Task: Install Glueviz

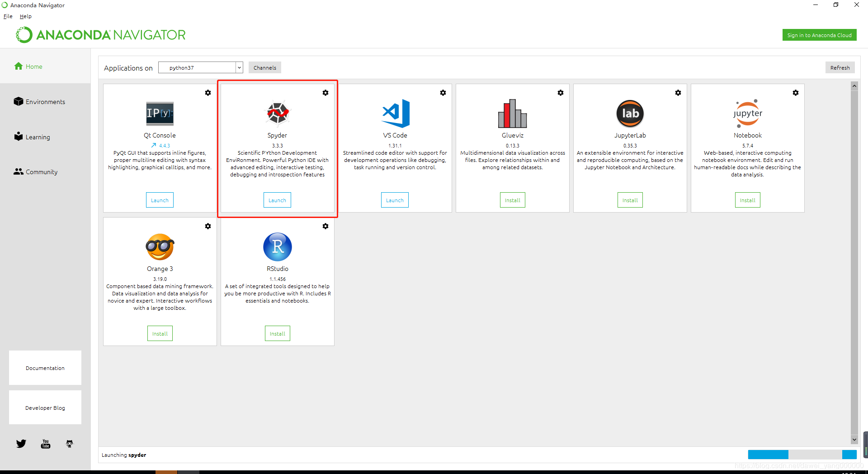Action: point(513,200)
